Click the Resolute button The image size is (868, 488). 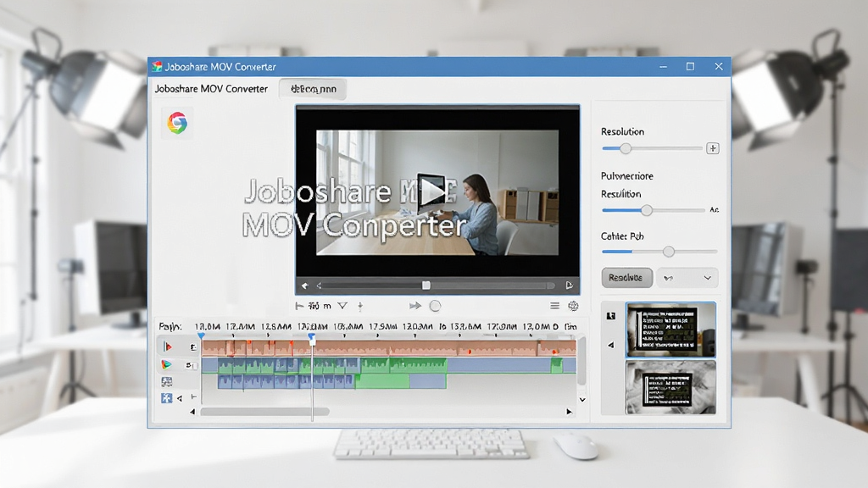pyautogui.click(x=626, y=278)
